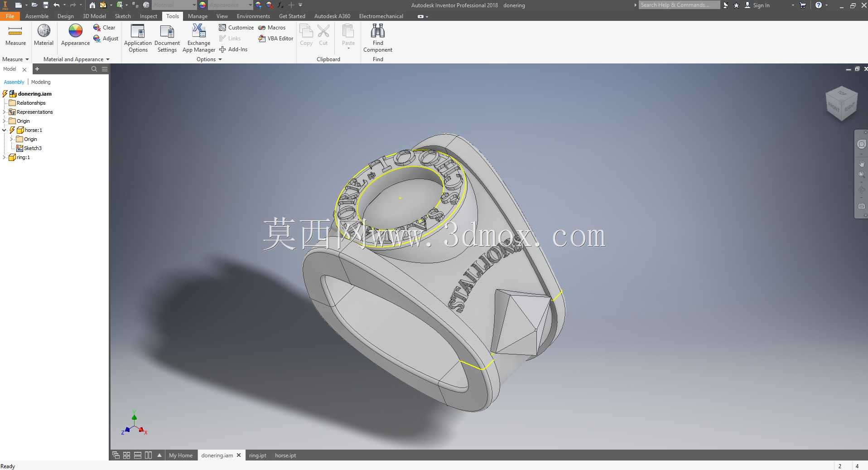Click Find Component binoculars
This screenshot has height=470, width=868.
378,31
